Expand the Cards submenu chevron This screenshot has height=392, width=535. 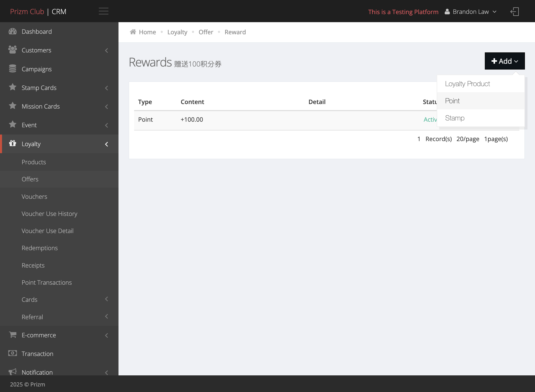click(x=107, y=299)
